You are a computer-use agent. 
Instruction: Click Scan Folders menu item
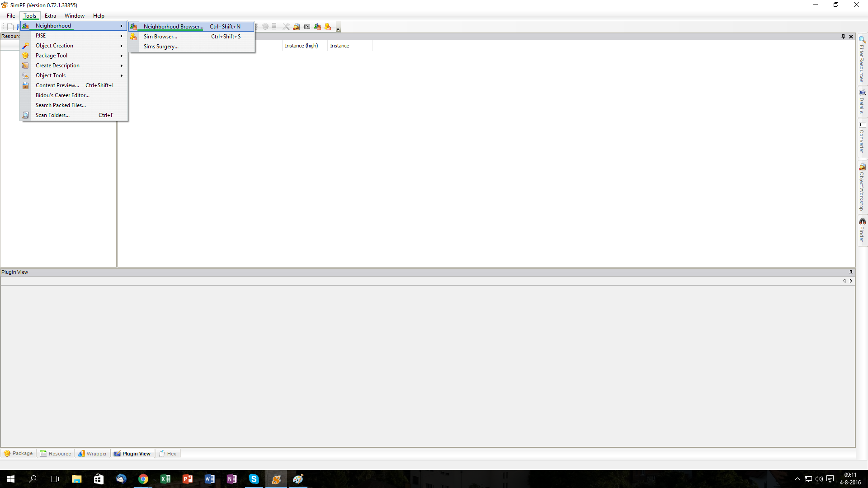(x=52, y=115)
